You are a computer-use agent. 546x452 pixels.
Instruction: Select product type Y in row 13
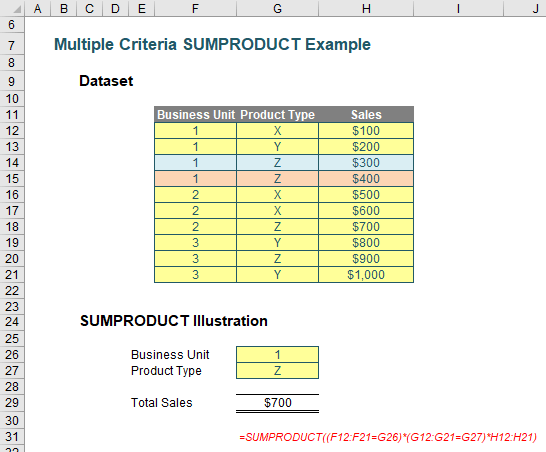(x=278, y=147)
